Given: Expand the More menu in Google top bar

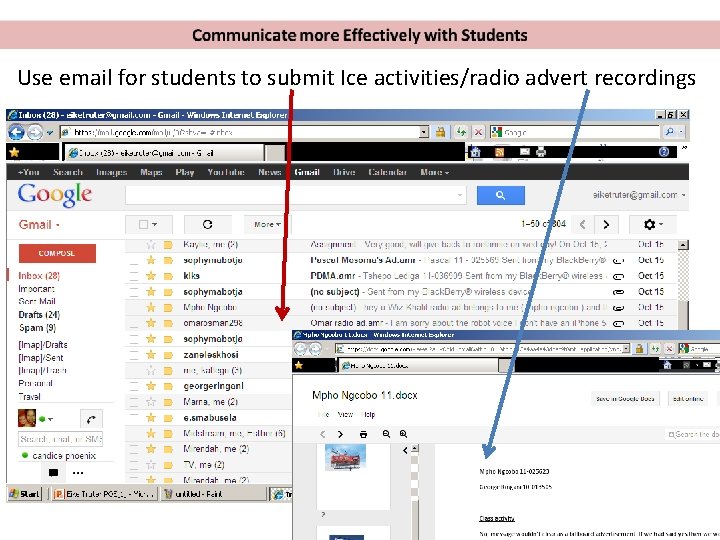Looking at the screenshot, I should 434,172.
